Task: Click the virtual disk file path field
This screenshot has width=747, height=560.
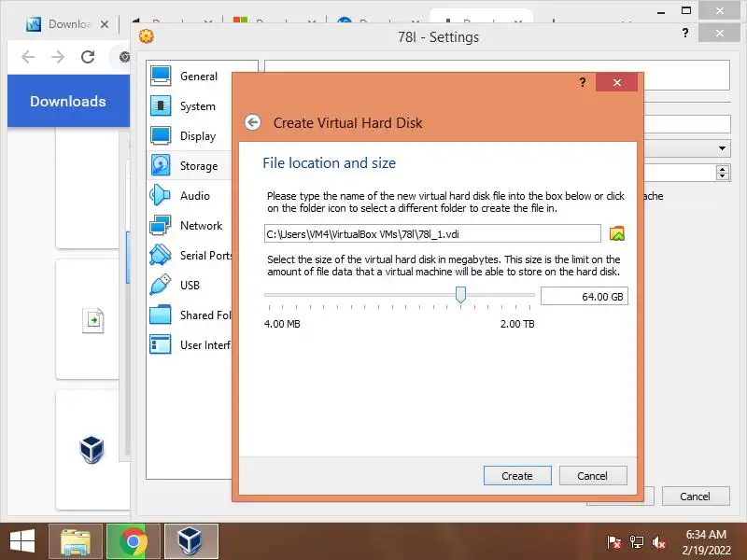Action: pyautogui.click(x=432, y=234)
